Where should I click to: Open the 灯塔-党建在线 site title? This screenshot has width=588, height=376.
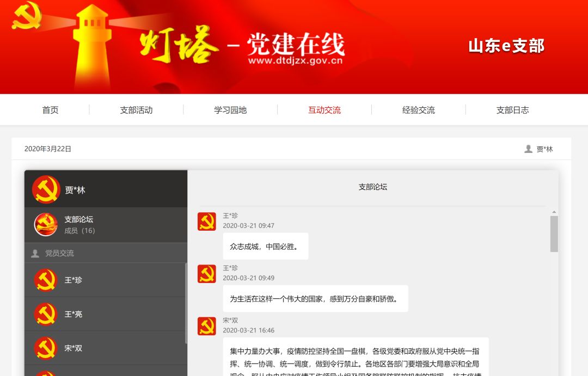coord(242,44)
